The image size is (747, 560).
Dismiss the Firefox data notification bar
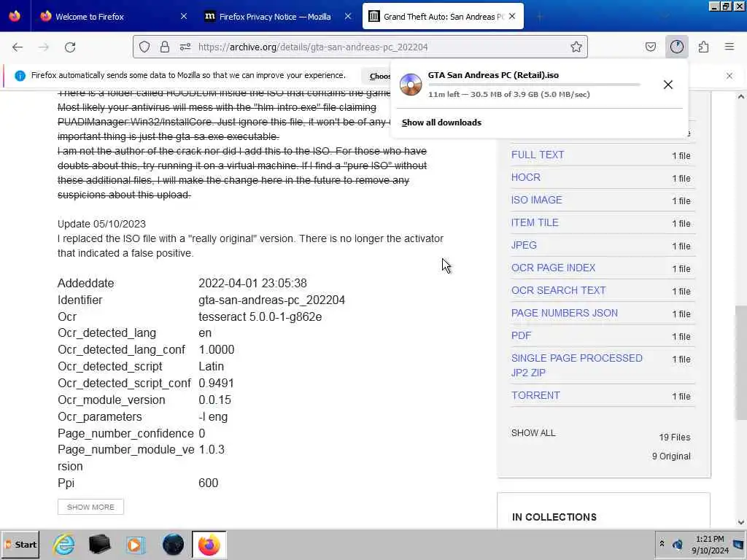click(x=729, y=76)
